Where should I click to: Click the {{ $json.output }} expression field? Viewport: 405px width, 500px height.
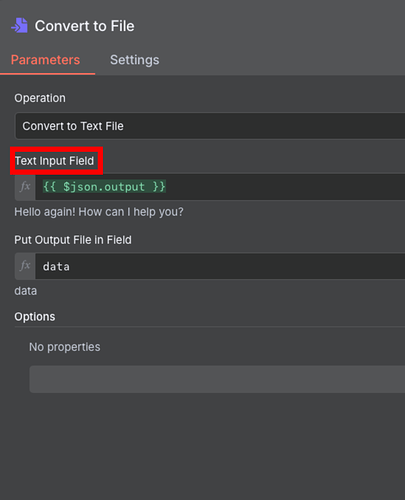tap(220, 187)
